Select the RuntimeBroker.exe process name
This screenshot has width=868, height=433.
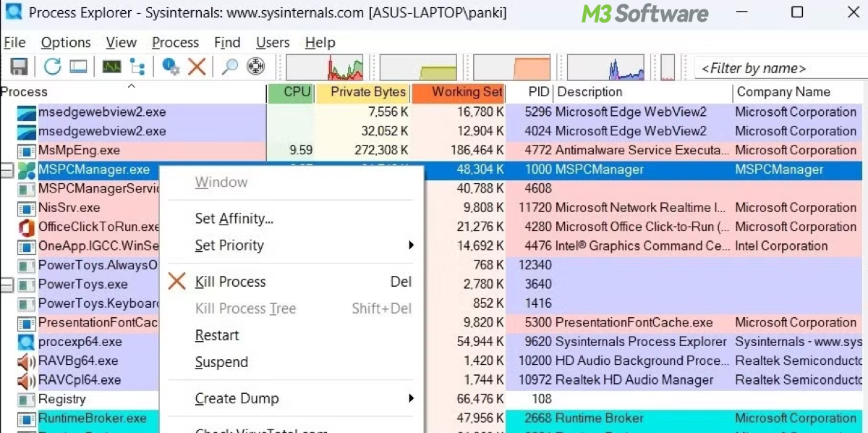coord(92,419)
